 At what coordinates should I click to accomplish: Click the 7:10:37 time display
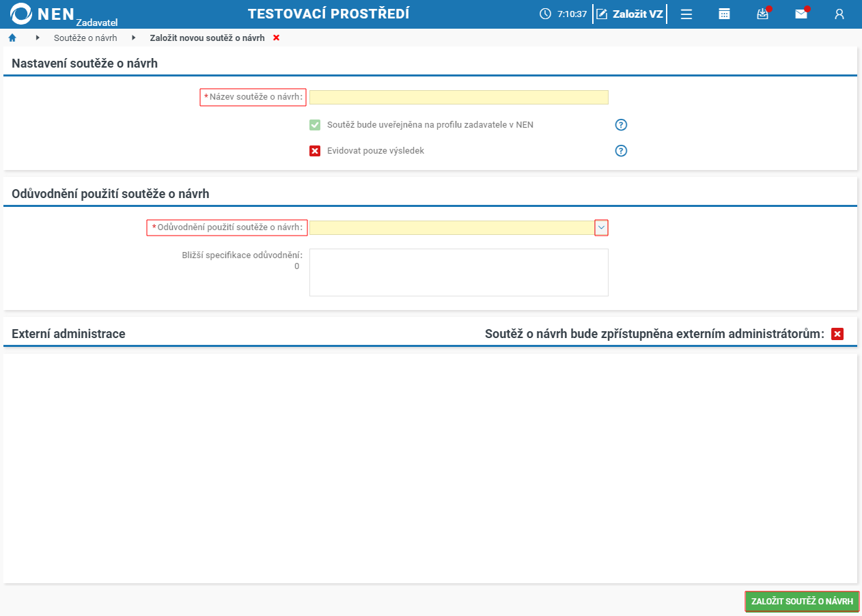[x=572, y=14]
